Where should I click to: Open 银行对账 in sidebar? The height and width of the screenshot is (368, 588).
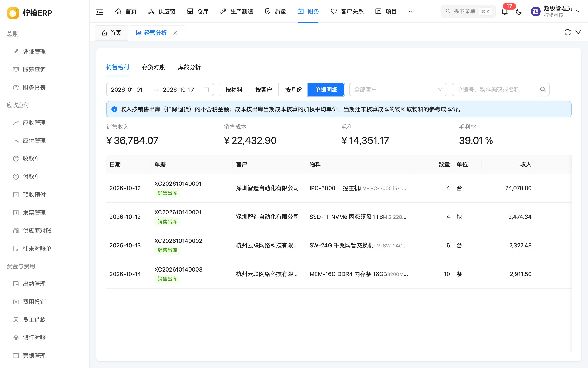coord(45,338)
